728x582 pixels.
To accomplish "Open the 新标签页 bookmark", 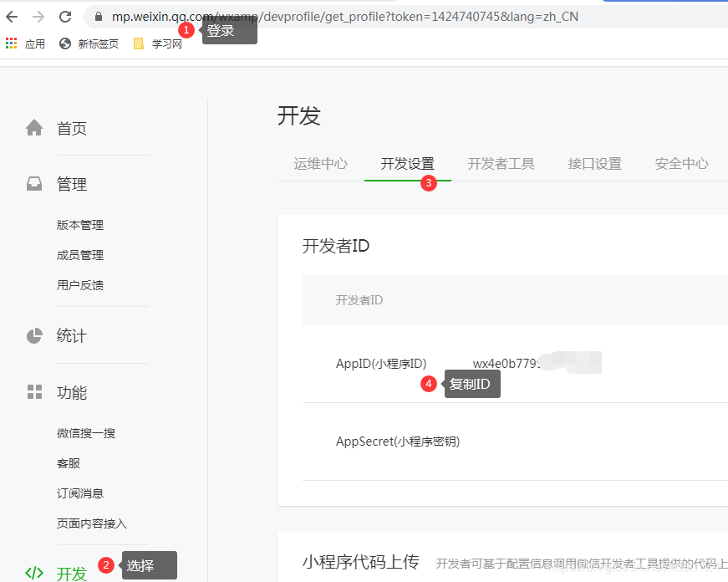I will coord(89,43).
